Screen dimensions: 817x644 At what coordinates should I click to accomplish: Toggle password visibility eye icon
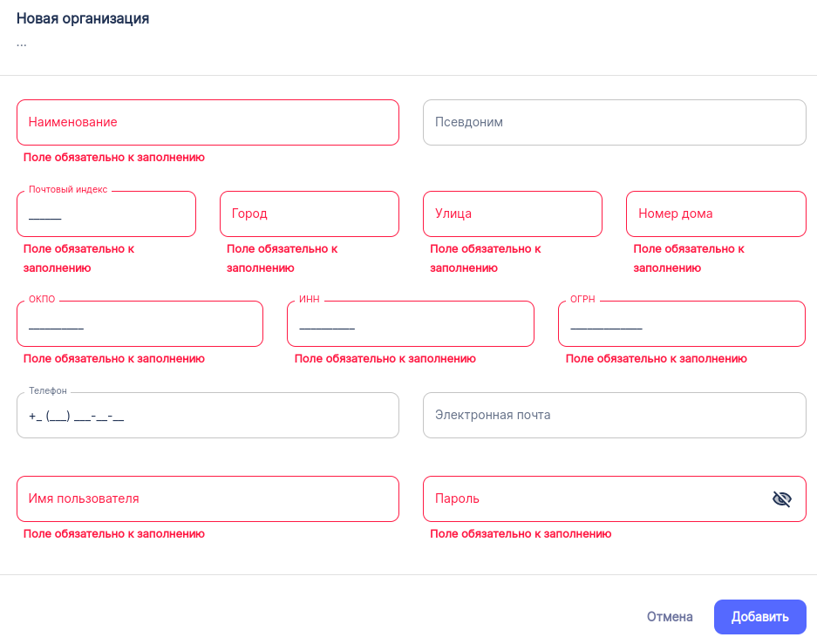tap(781, 498)
